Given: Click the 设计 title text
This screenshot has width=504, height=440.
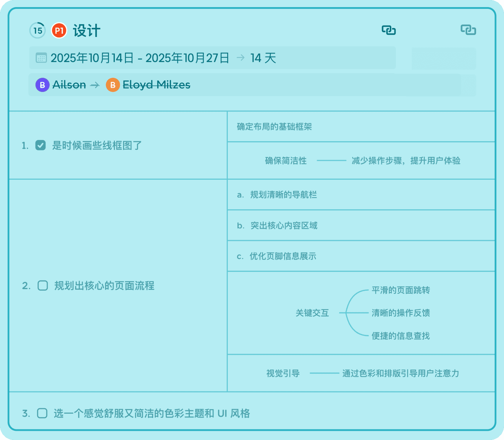Looking at the screenshot, I should 87,30.
